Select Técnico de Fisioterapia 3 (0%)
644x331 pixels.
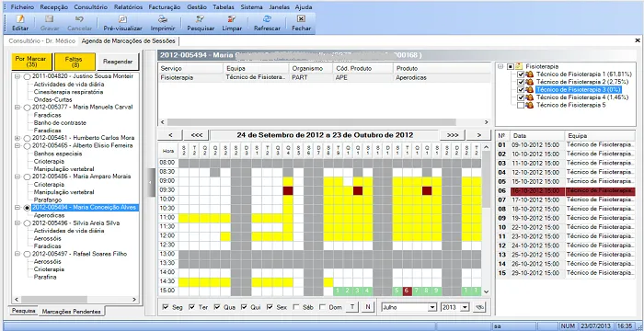pos(579,90)
